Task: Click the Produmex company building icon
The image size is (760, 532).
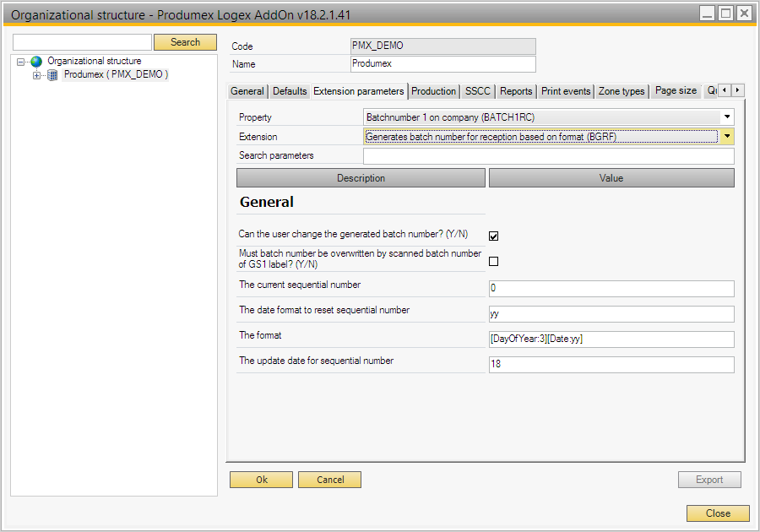Action: pyautogui.click(x=52, y=75)
